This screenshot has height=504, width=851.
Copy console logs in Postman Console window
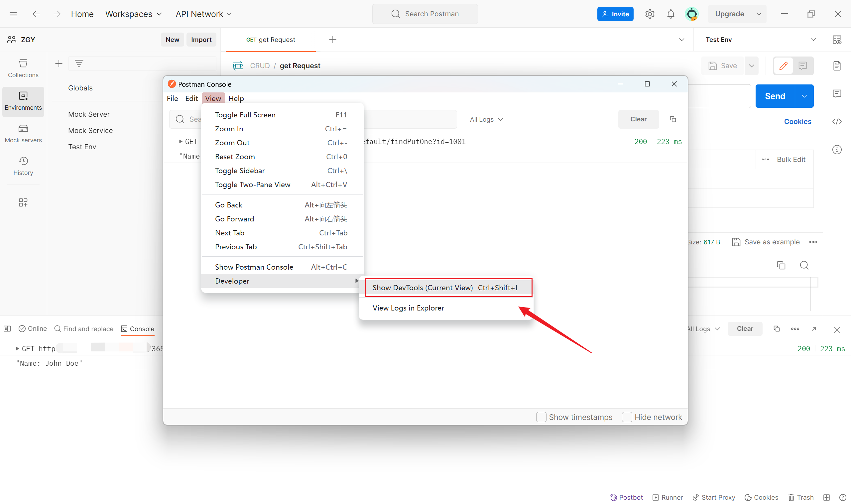(x=673, y=119)
